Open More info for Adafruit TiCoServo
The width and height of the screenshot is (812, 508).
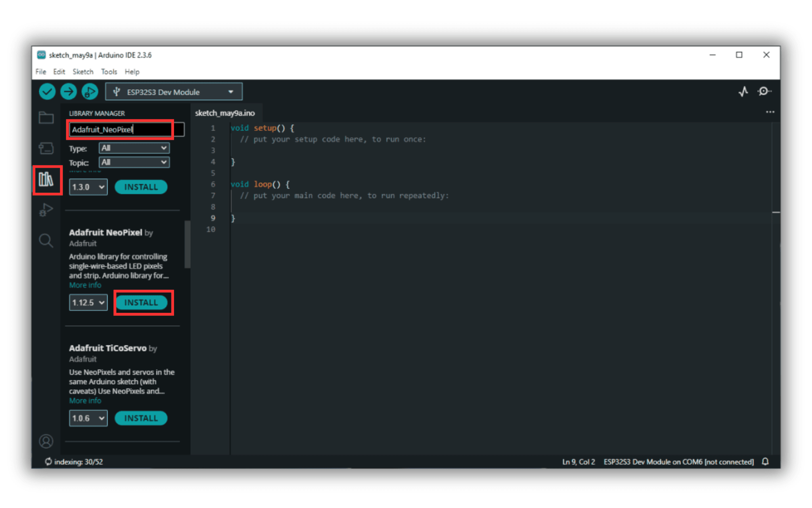(x=85, y=401)
